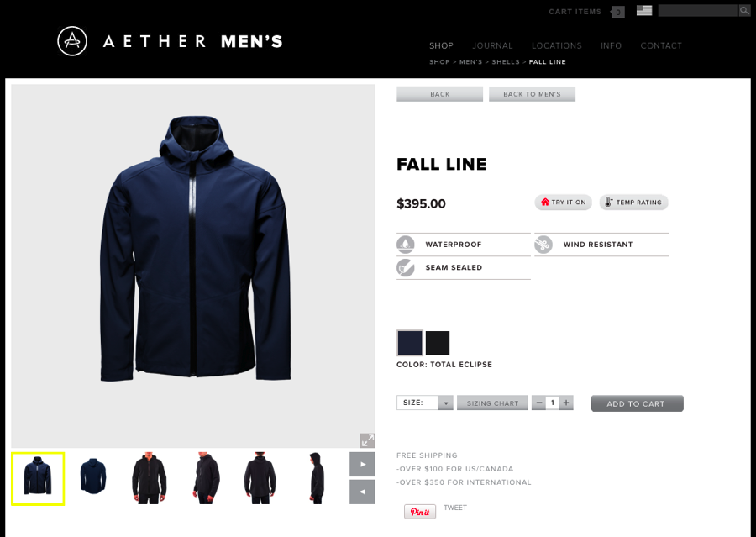Select the side-view hooded jacket thumbnail
The image size is (756, 537).
click(316, 478)
